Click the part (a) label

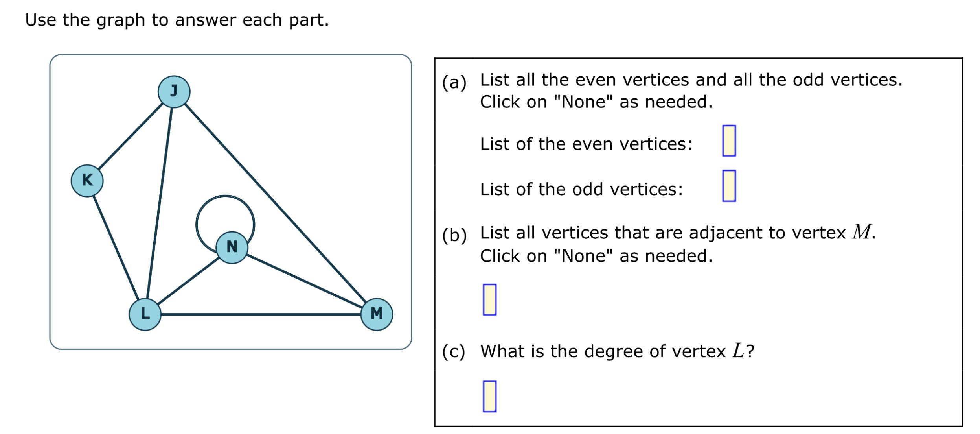point(454,83)
